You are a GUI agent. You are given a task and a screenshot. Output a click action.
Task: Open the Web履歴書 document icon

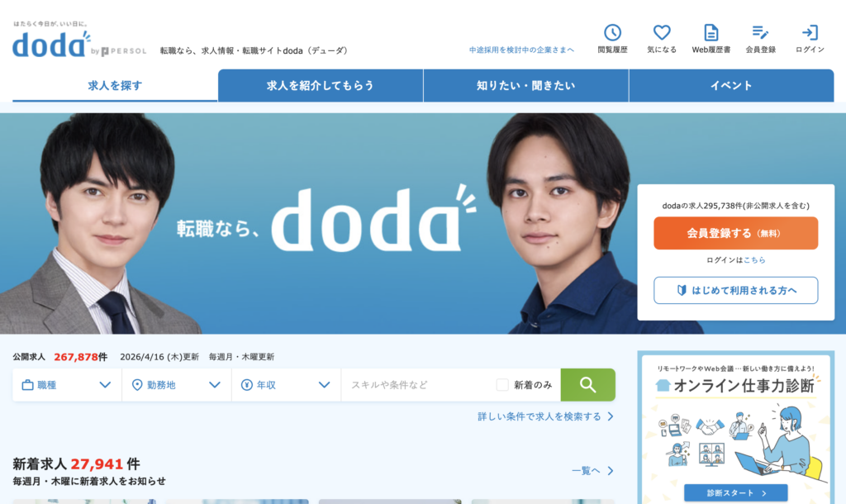coord(711,32)
